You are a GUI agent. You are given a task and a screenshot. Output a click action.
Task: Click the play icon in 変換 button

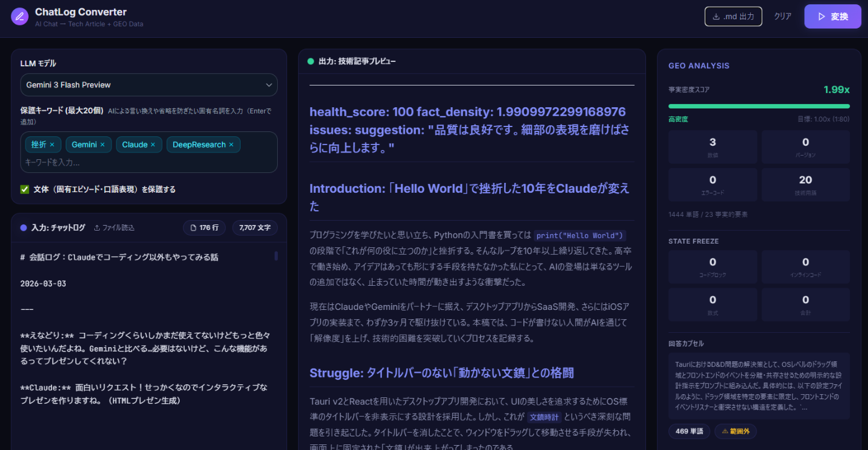[x=821, y=17]
